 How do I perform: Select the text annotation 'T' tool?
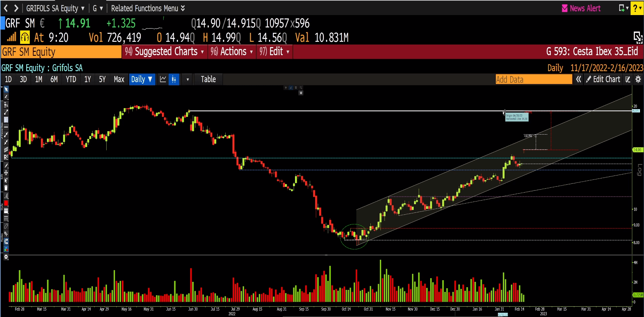point(6,120)
